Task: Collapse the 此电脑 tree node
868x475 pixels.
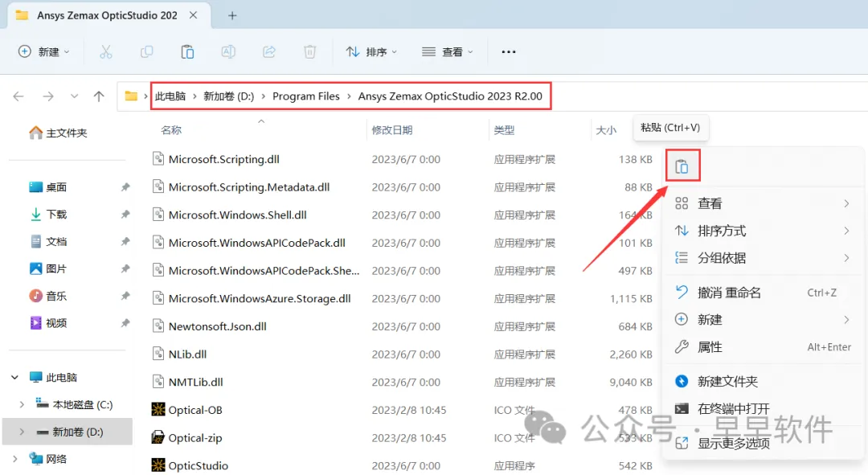Action: pos(15,378)
